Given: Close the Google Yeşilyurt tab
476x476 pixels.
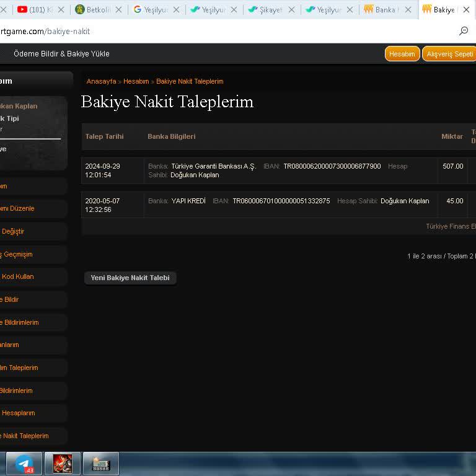Looking at the screenshot, I should point(177,10).
